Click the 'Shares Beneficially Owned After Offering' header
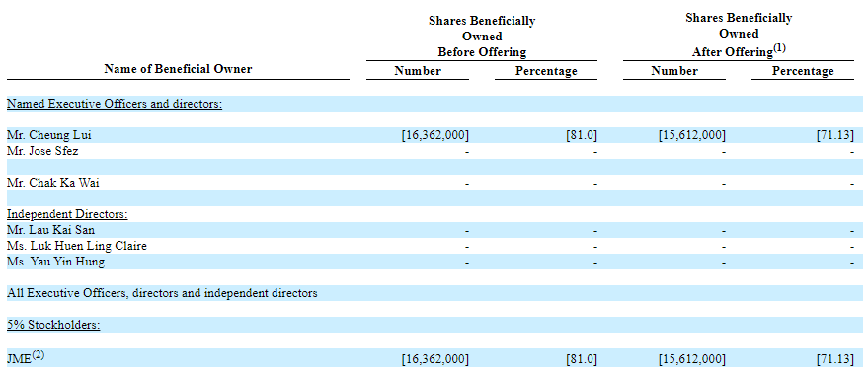 pos(739,35)
